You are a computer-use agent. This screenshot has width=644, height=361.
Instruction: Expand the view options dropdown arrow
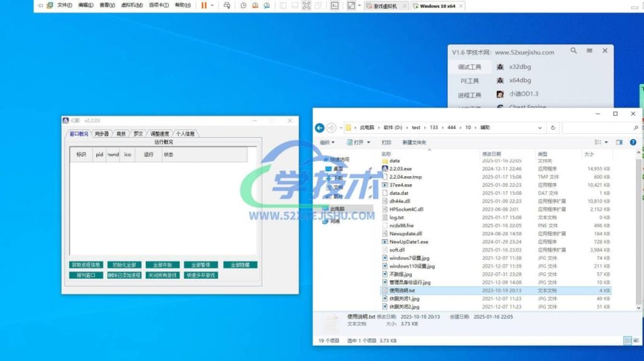pos(605,142)
